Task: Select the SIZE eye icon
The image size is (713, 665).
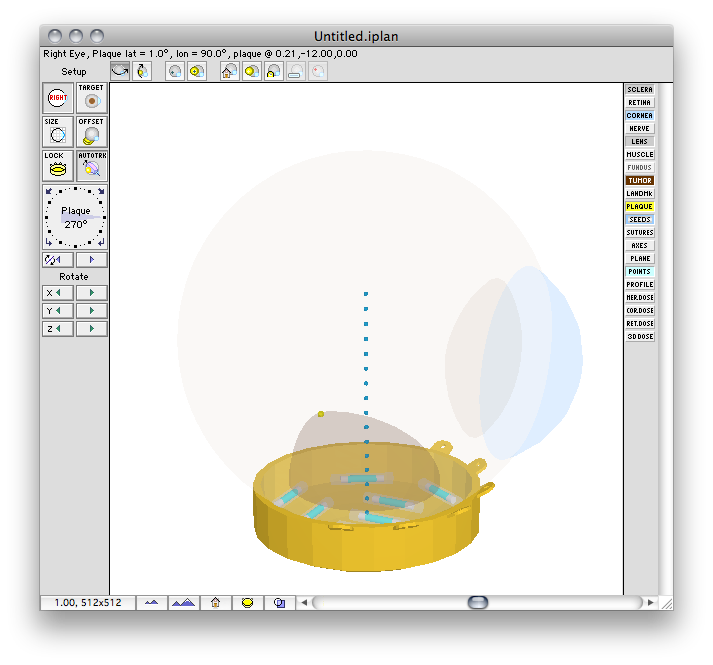Action: [58, 132]
